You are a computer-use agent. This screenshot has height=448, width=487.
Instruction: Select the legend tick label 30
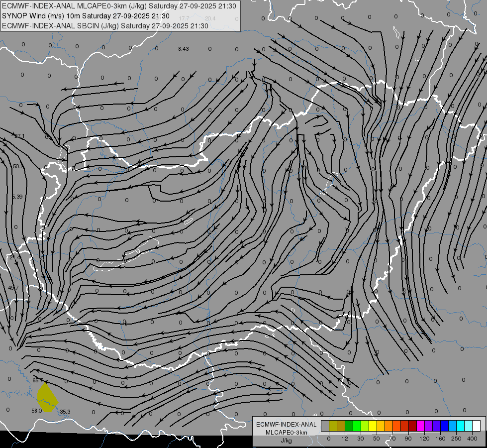click(x=361, y=439)
